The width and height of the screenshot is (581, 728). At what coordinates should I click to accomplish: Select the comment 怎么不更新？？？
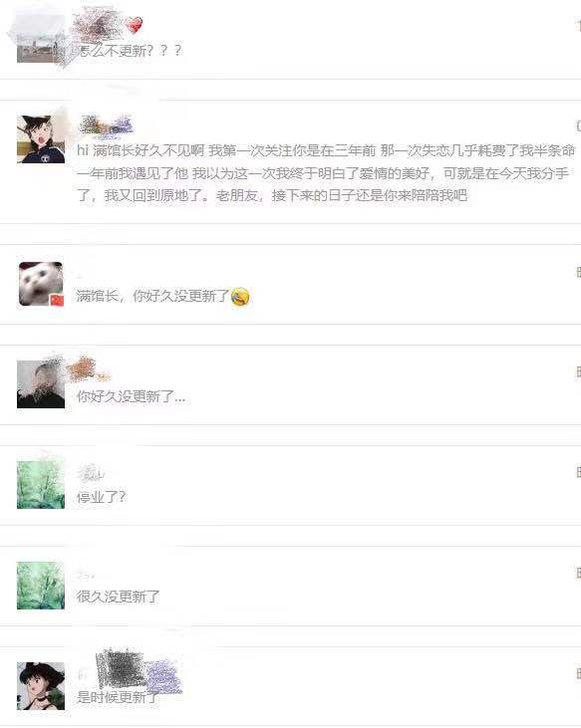[x=130, y=50]
